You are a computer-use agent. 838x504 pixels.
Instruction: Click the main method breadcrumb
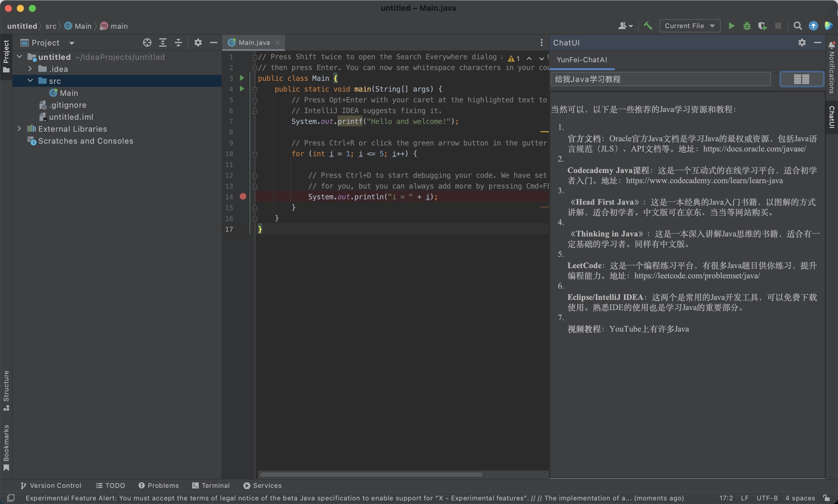[114, 26]
